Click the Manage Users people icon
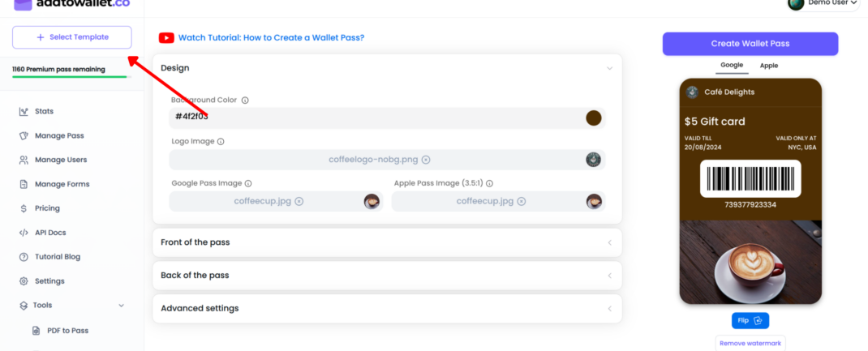 pyautogui.click(x=24, y=160)
